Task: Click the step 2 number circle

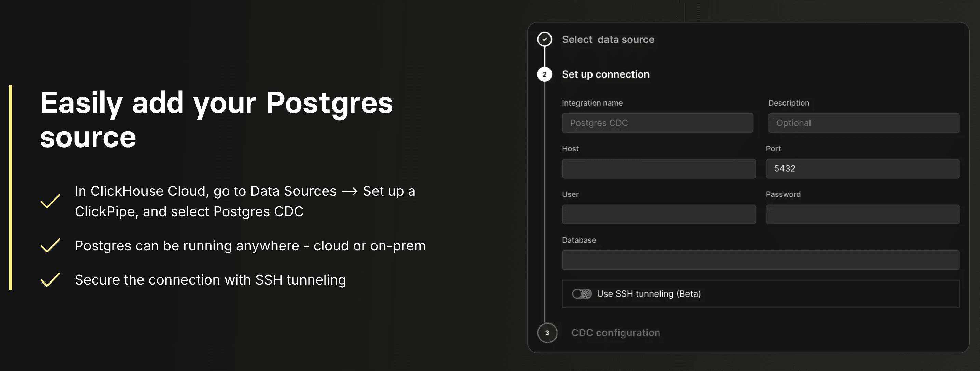Action: [x=544, y=74]
